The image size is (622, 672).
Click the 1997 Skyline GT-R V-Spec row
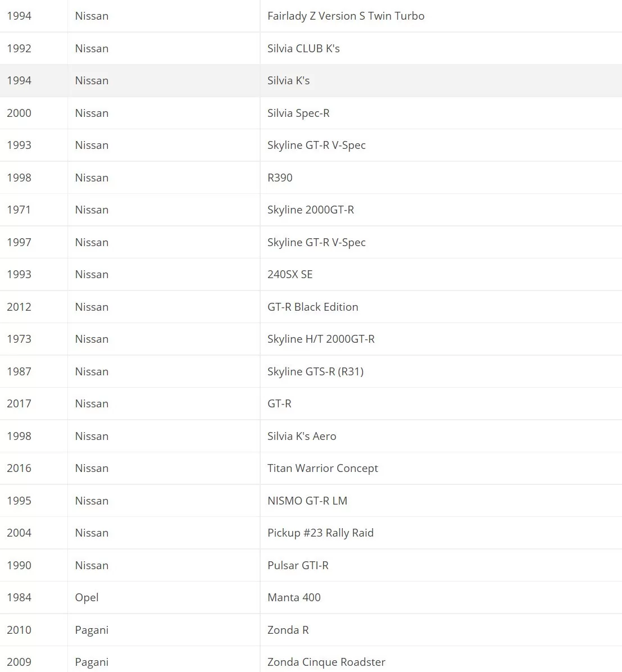click(x=311, y=242)
